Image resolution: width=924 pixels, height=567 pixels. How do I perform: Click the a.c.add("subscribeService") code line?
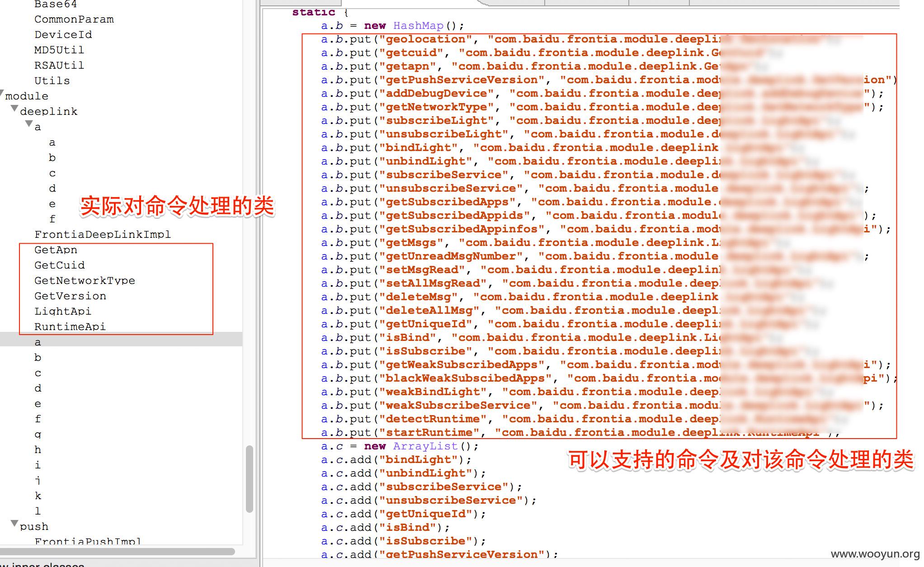click(x=421, y=487)
